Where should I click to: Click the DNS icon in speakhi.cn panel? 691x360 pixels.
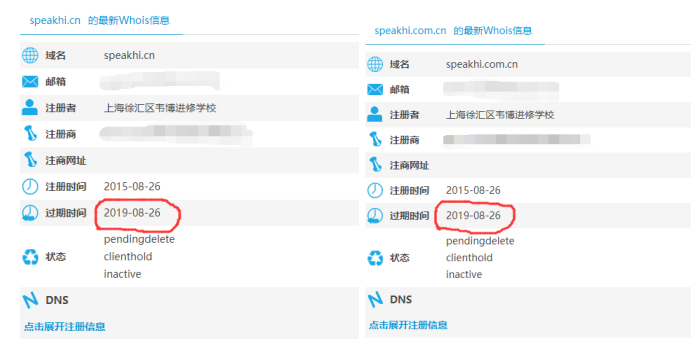30,300
